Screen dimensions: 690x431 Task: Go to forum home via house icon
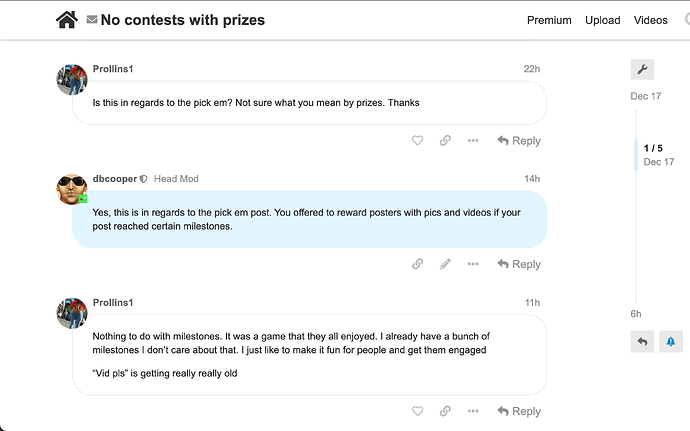(x=66, y=20)
